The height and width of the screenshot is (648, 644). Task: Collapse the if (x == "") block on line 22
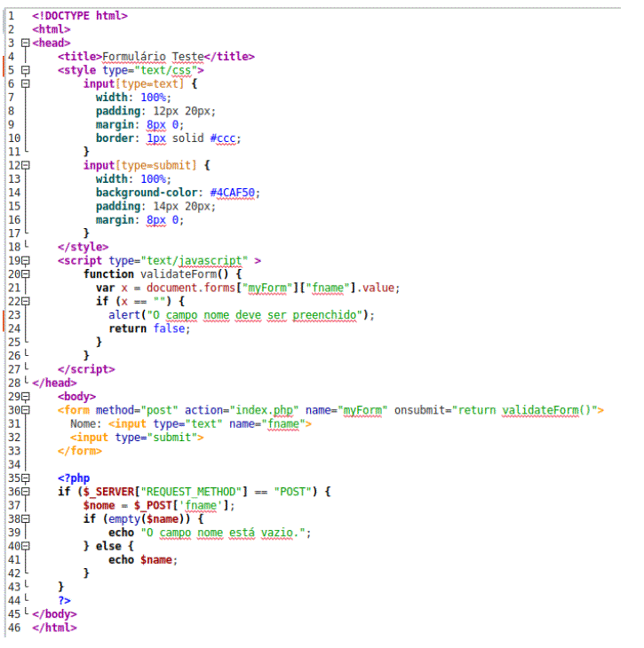[25, 301]
